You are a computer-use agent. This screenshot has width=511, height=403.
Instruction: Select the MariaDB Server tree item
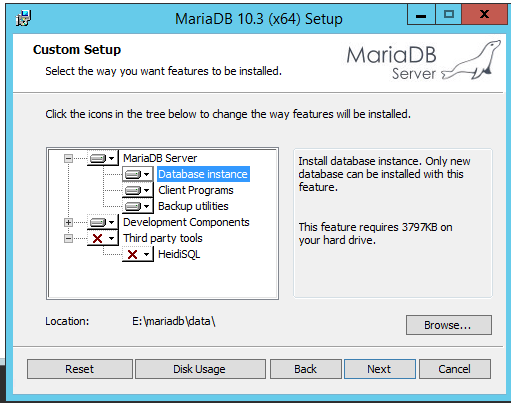click(x=160, y=158)
